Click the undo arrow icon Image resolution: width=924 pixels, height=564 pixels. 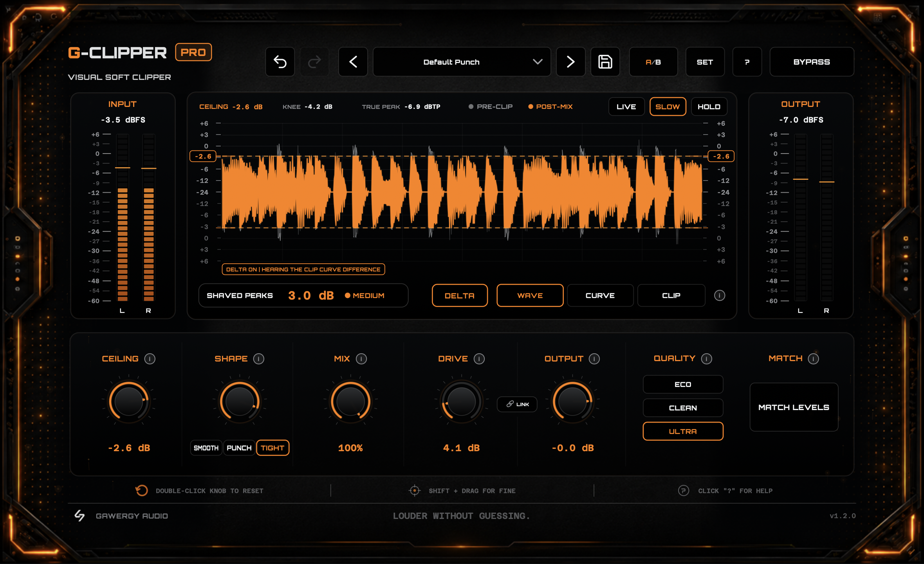pyautogui.click(x=280, y=62)
